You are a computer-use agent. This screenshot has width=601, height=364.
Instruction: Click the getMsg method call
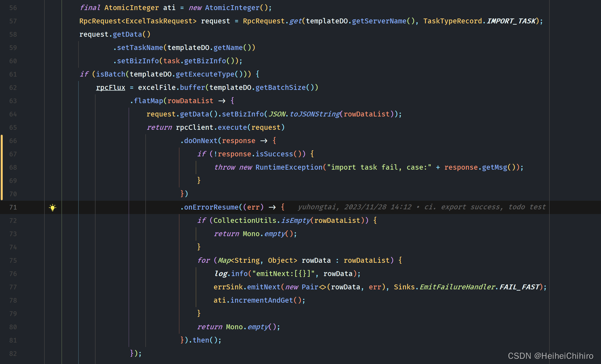click(495, 167)
